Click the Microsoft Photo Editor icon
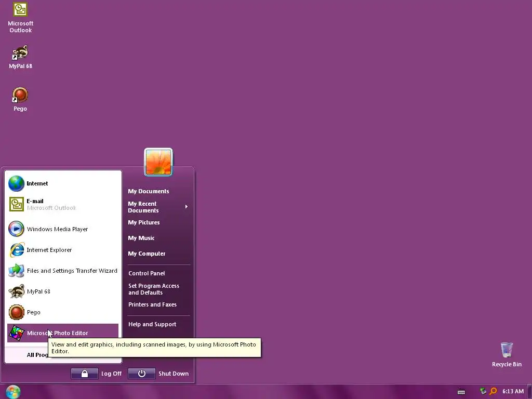 point(16,333)
